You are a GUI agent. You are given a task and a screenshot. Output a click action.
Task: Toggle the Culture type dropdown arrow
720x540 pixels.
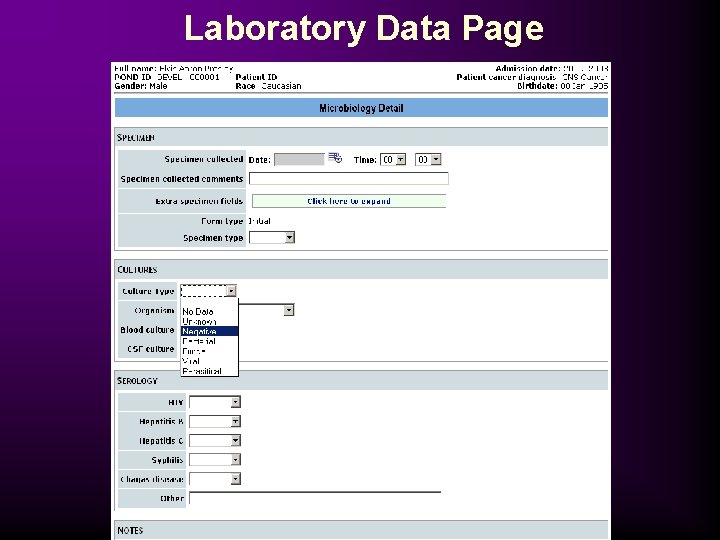[x=231, y=291]
